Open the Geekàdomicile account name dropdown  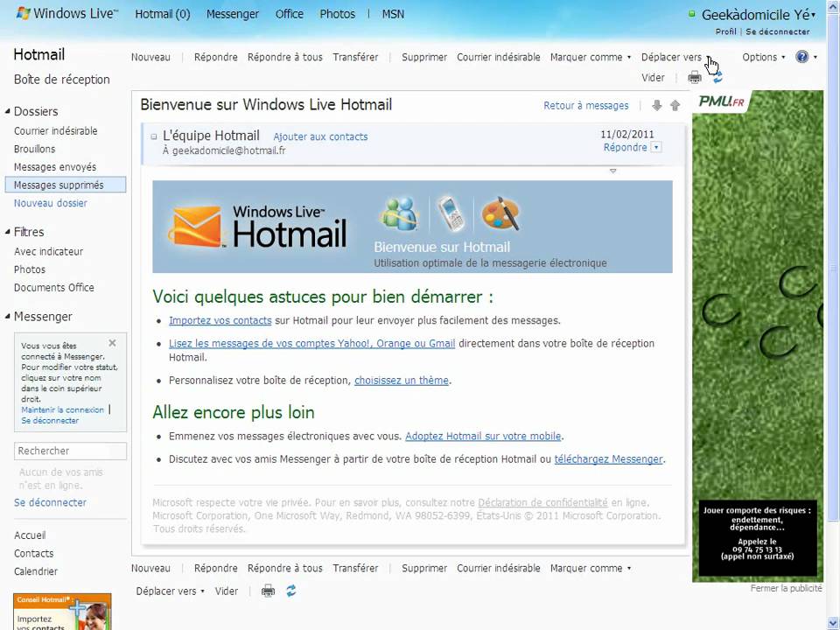click(758, 15)
